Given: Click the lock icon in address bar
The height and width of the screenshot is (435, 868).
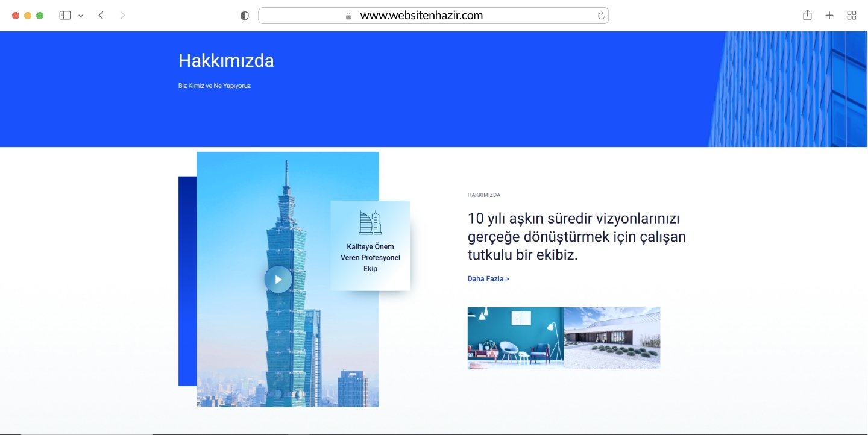Looking at the screenshot, I should [x=348, y=16].
